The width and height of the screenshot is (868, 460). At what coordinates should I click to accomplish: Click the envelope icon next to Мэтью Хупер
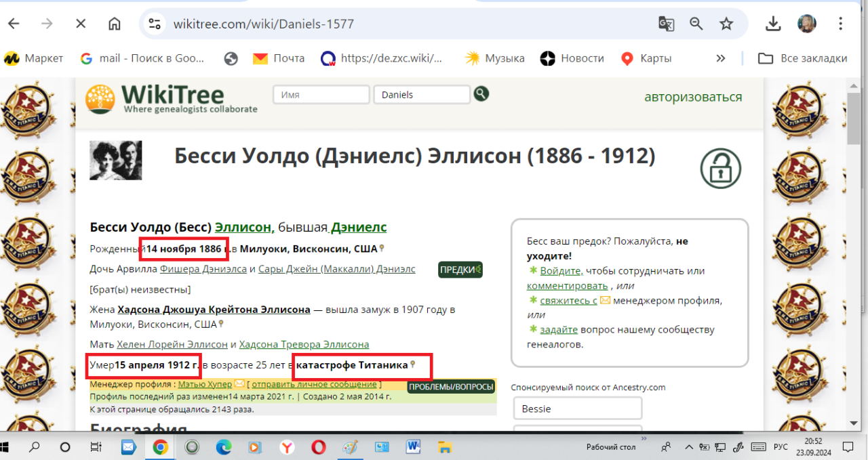coord(239,385)
